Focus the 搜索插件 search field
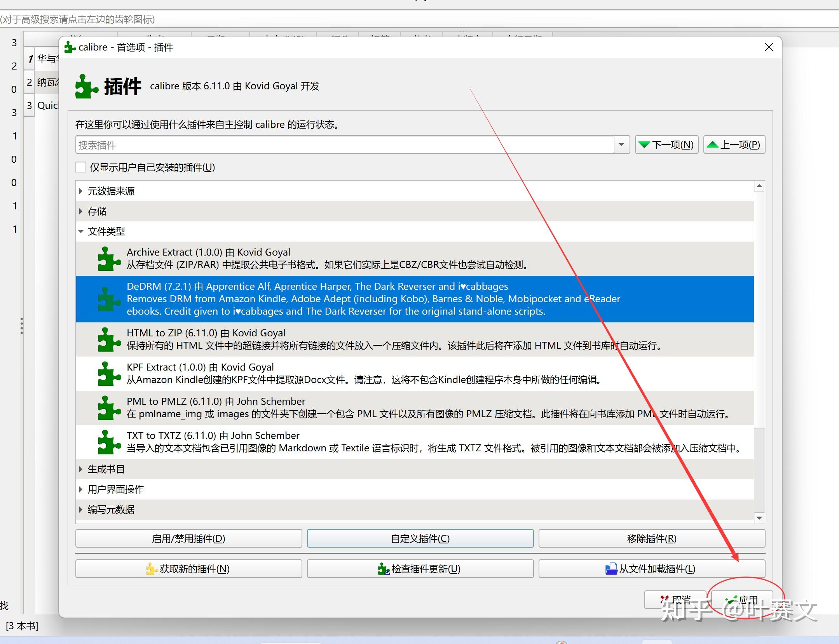 [344, 145]
